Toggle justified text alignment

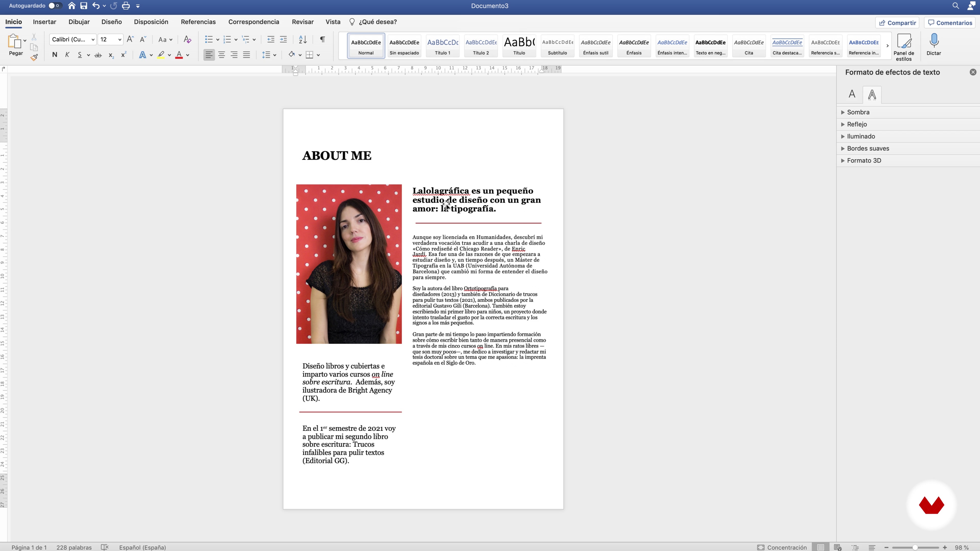point(247,55)
